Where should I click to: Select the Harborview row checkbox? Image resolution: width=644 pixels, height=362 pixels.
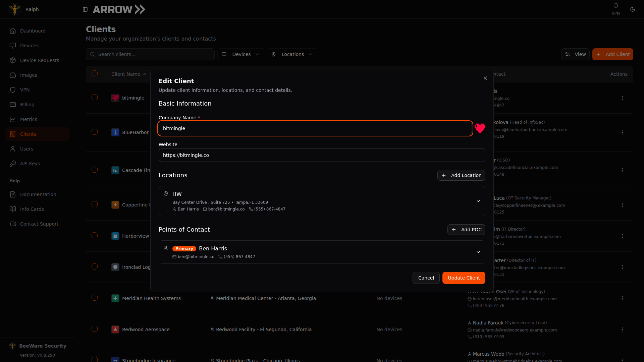(95, 235)
